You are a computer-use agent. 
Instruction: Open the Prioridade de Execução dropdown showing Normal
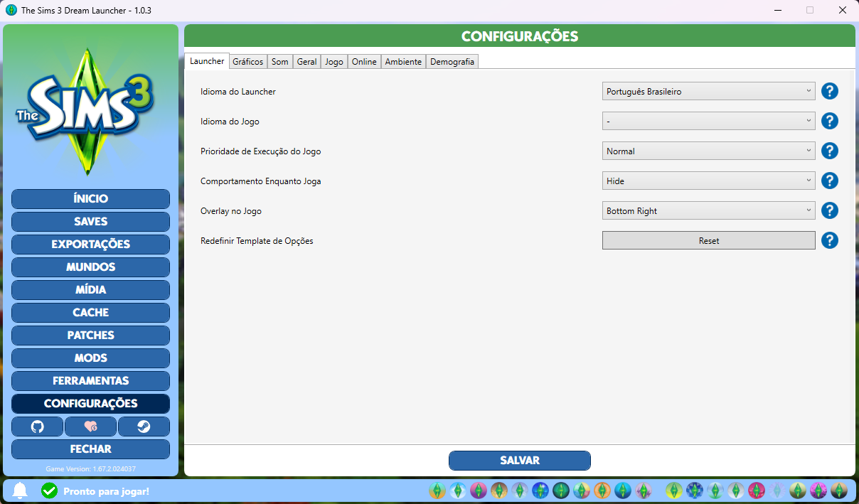709,151
